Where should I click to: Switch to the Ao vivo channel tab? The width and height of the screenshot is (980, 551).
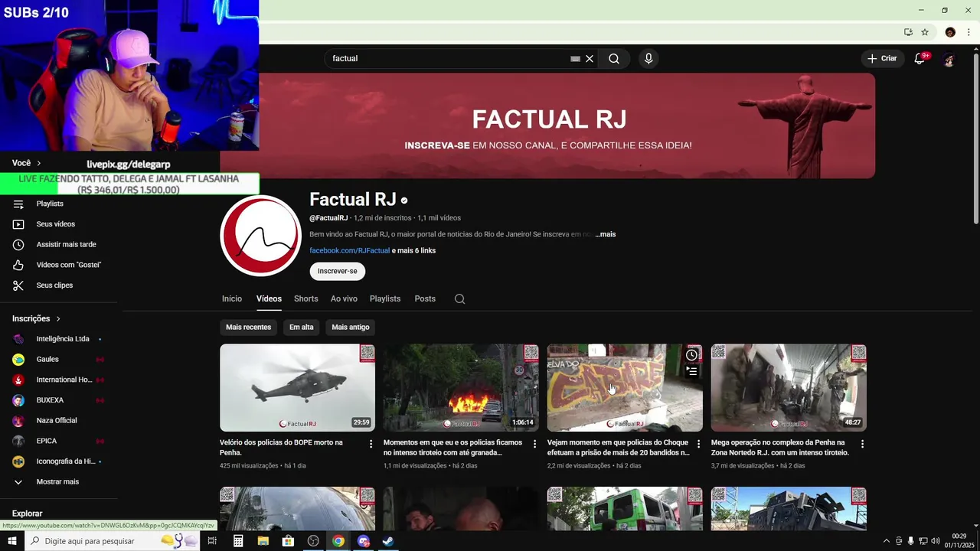point(344,299)
